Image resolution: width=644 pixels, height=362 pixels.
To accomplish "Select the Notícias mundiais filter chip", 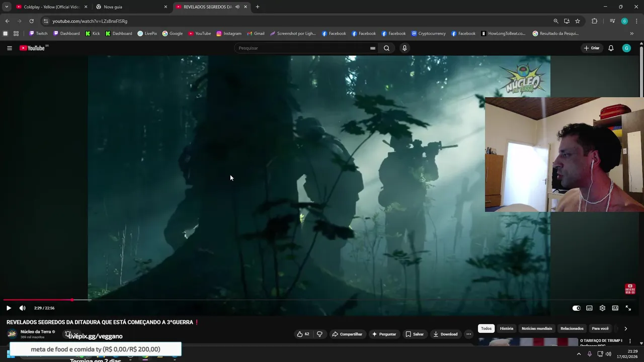I will 537,329.
